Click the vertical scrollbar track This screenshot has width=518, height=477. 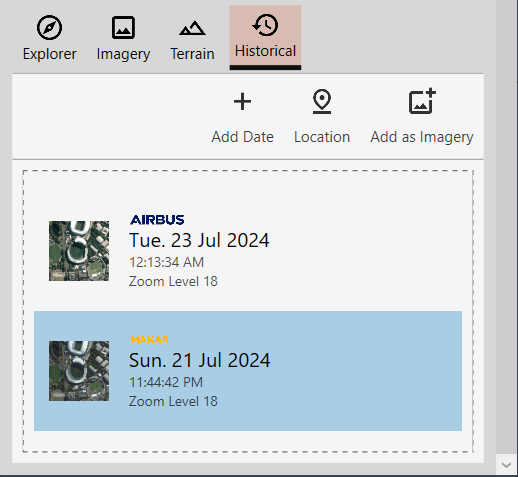(x=507, y=227)
